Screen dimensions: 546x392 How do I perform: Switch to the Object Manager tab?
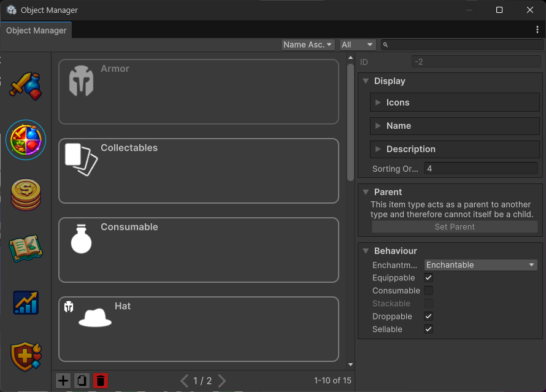(x=36, y=31)
